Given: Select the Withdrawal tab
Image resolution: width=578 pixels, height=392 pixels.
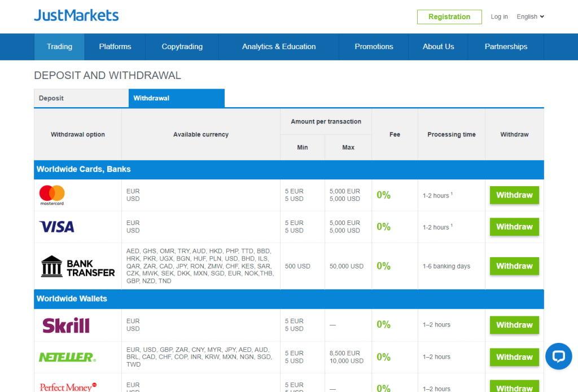Looking at the screenshot, I should pos(176,98).
